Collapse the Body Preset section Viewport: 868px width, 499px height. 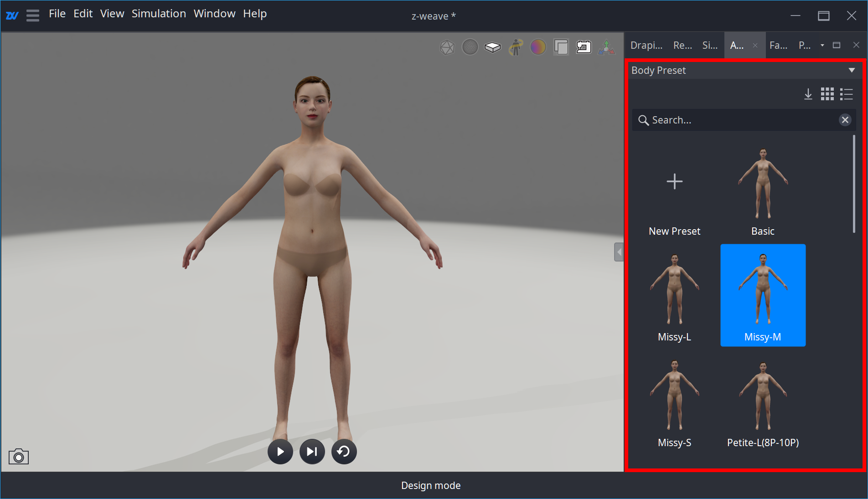click(852, 70)
